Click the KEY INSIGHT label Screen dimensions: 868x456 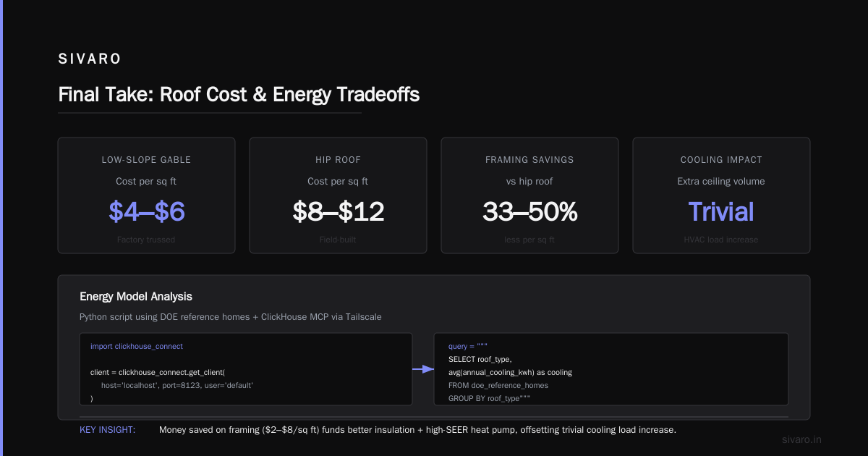pos(107,430)
